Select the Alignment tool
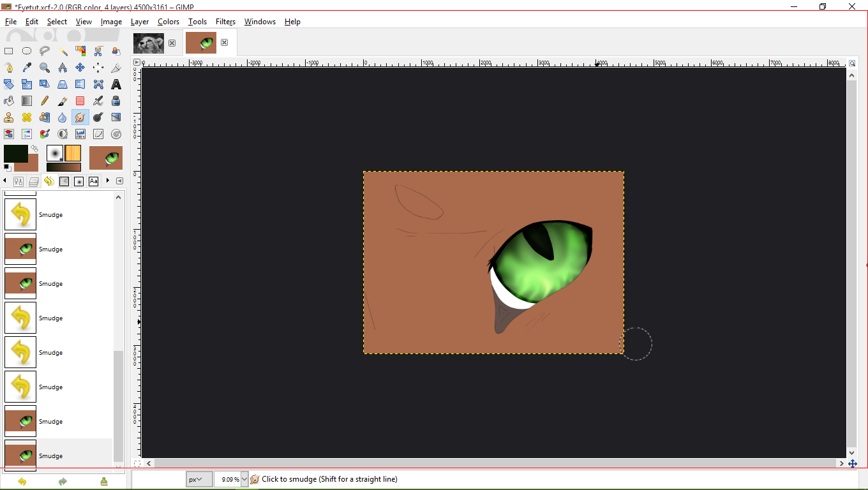The height and width of the screenshot is (490, 868). click(98, 68)
